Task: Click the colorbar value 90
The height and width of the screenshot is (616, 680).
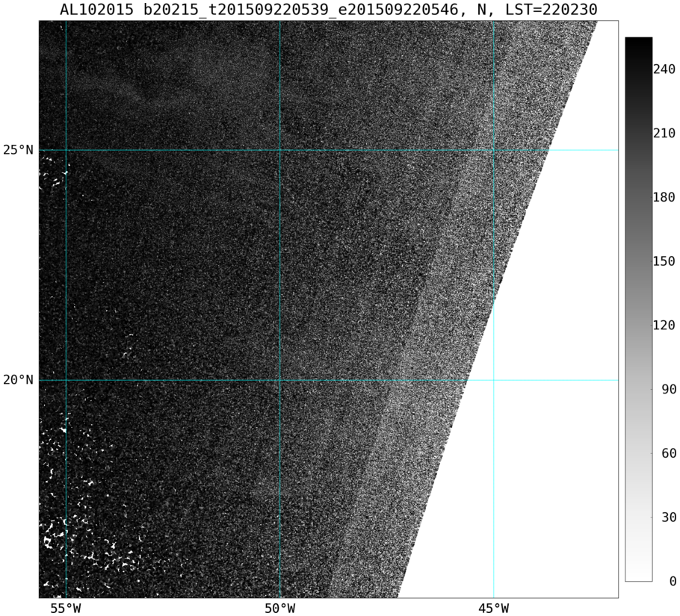Action: [x=669, y=389]
